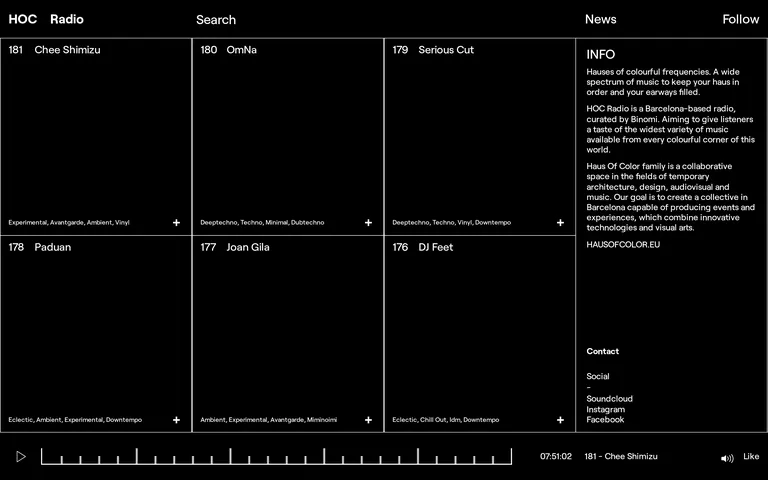Visit the HAUSOFCOLOR.EU link
This screenshot has width=768, height=480.
(623, 244)
